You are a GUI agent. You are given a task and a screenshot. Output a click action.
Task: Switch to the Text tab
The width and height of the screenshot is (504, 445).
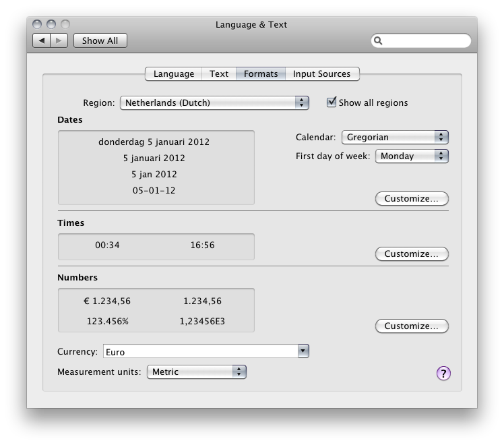click(x=219, y=74)
